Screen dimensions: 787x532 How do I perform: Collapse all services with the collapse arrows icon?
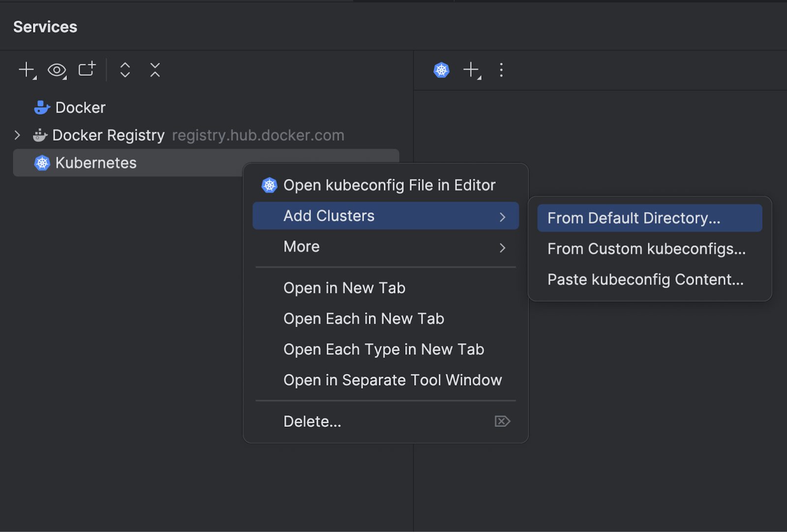click(155, 70)
